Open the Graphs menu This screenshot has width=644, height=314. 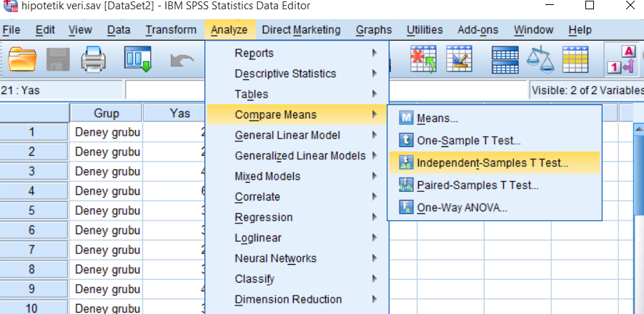pyautogui.click(x=374, y=30)
